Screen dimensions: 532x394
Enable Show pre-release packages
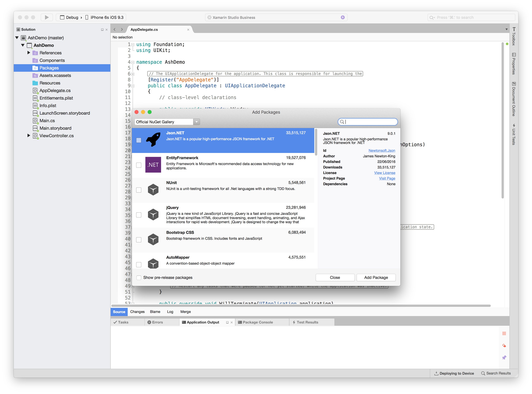(138, 278)
